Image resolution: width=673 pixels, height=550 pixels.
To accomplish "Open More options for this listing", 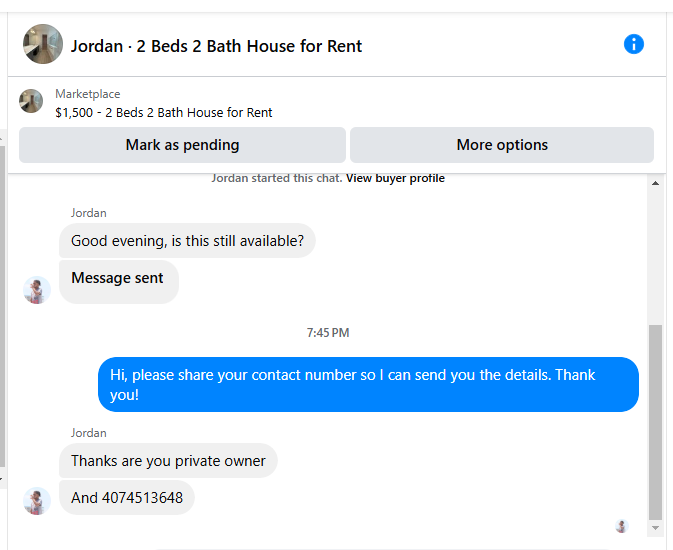I will [502, 145].
